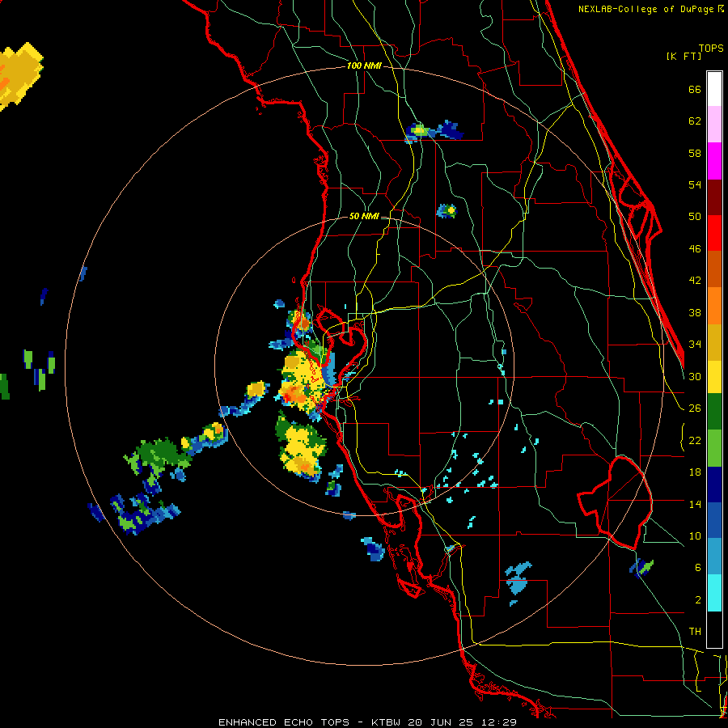728x728 pixels.
Task: Select the legend value 38
Action: [695, 312]
